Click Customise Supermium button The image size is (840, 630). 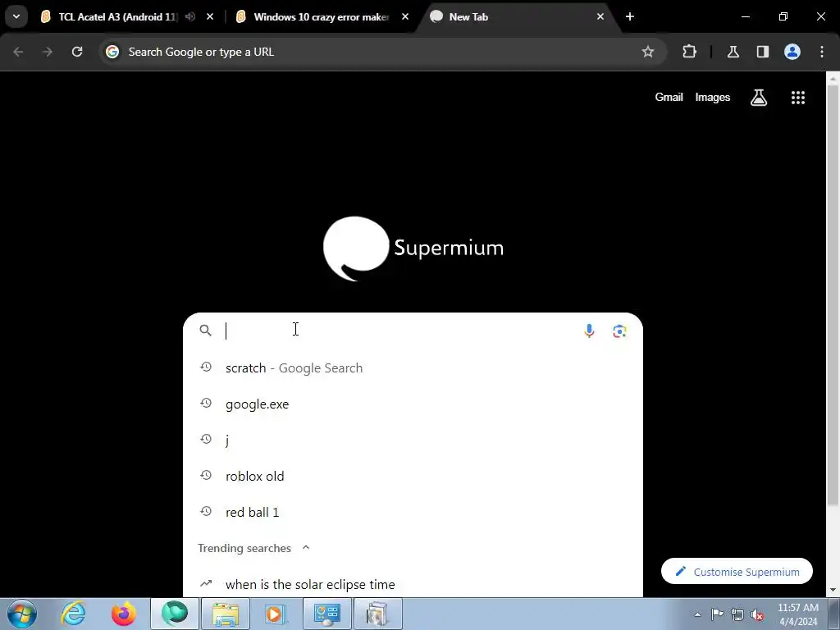coord(737,572)
